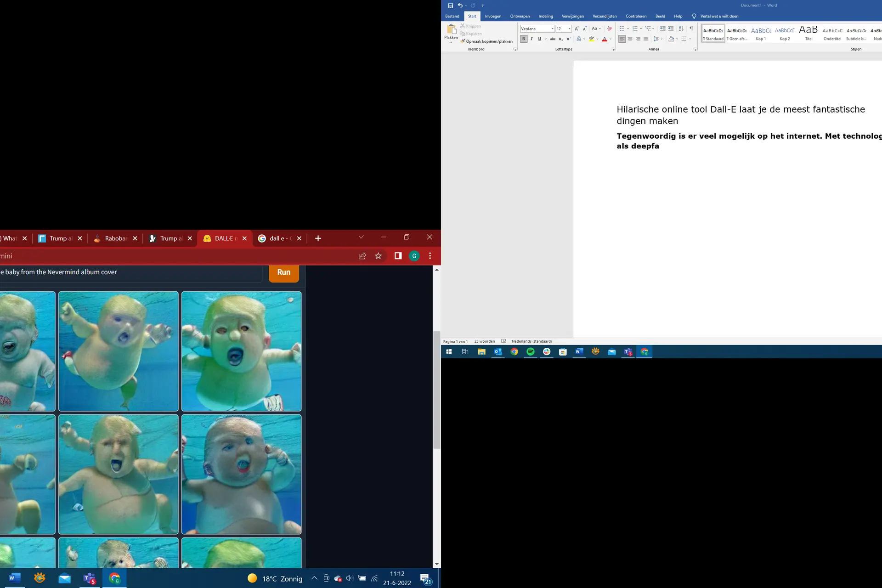This screenshot has width=882, height=588.
Task: Click the bulleted list icon
Action: coord(622,28)
